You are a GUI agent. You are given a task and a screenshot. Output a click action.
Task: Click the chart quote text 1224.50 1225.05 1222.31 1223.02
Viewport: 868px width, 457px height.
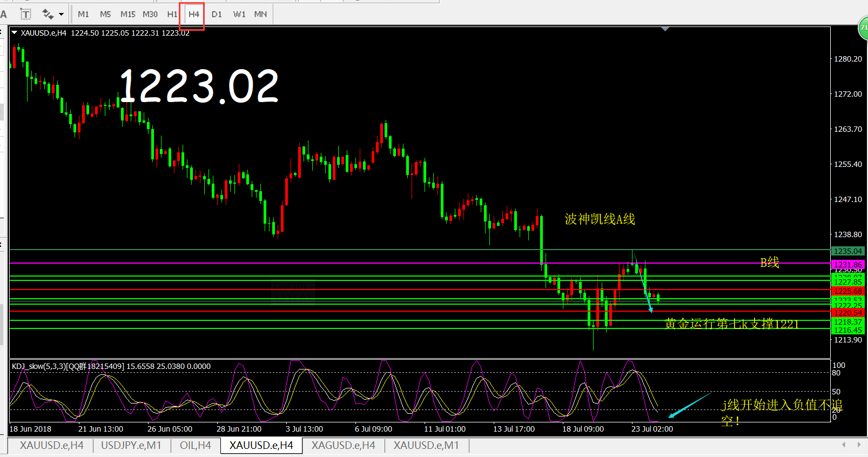pos(130,33)
